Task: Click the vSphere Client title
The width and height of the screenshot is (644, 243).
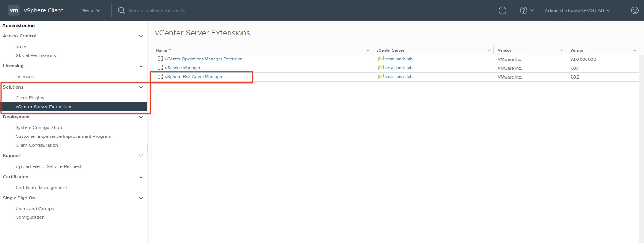Action: (x=43, y=11)
